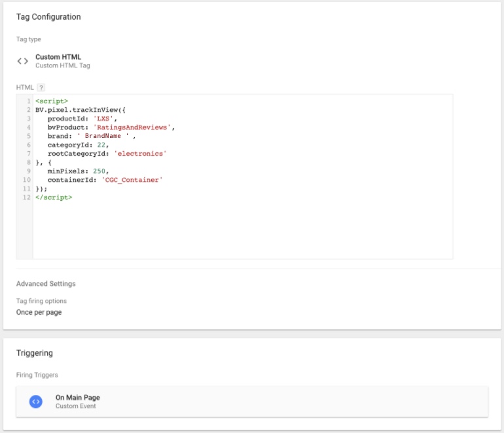Click the closing </script> tag line
This screenshot has width=504, height=433.
[54, 198]
